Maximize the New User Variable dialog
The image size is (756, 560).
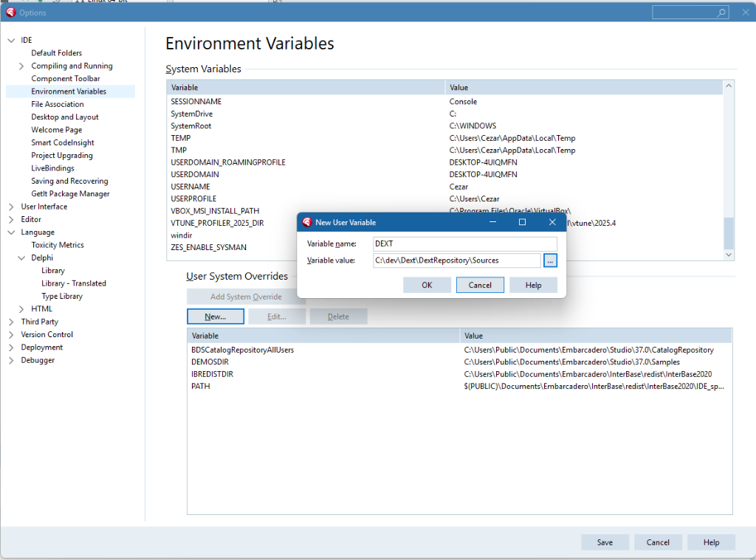522,222
